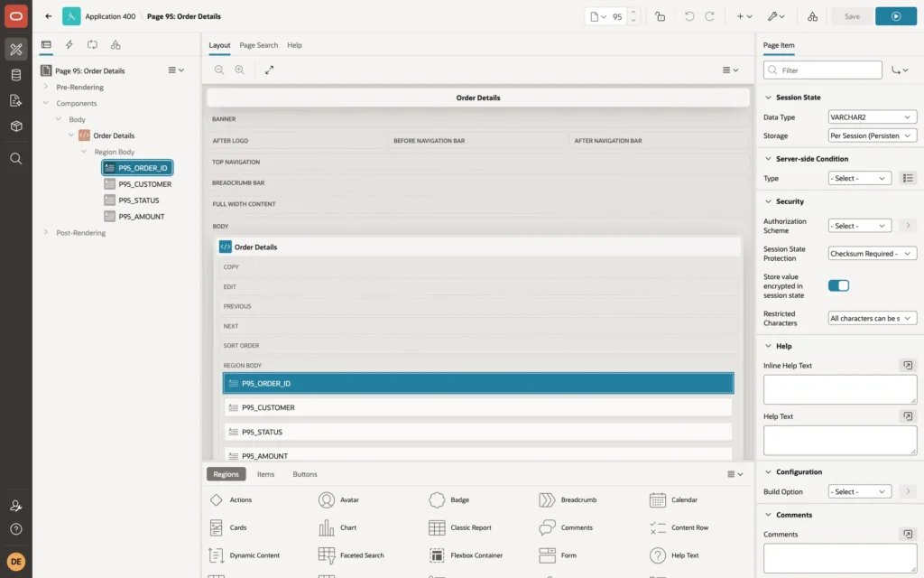Viewport: 924px width, 578px height.
Task: Open the gallery menu hamburger icon
Action: [735, 474]
